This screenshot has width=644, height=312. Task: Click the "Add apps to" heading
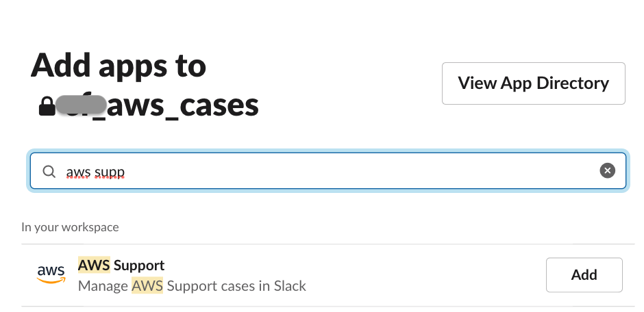click(119, 66)
